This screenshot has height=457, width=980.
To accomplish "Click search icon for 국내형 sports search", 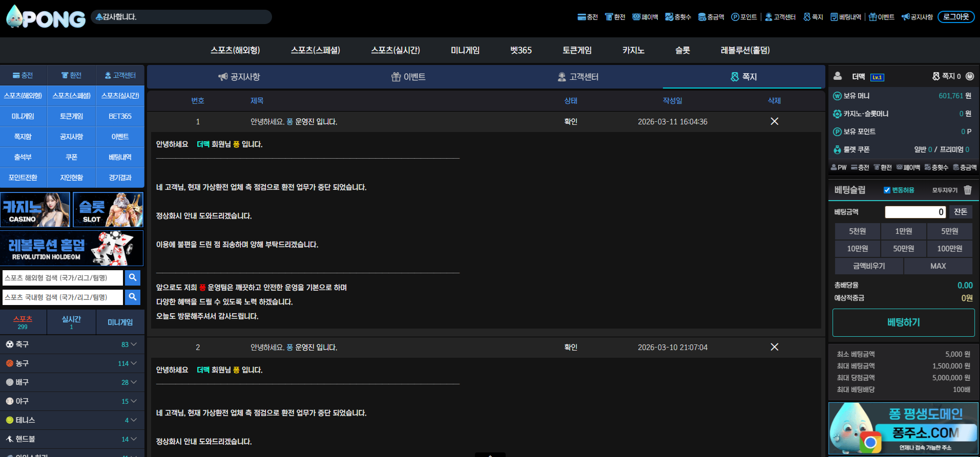I will coord(133,297).
